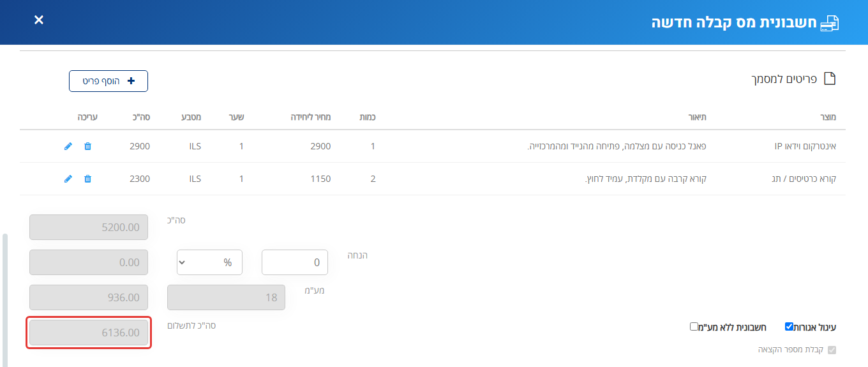Click the סה"כ field showing 5200.00
This screenshot has width=868, height=367.
coord(89,227)
